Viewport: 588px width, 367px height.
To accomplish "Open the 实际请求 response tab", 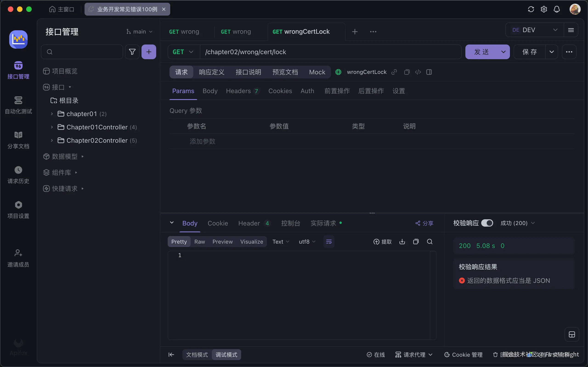I will click(x=323, y=223).
